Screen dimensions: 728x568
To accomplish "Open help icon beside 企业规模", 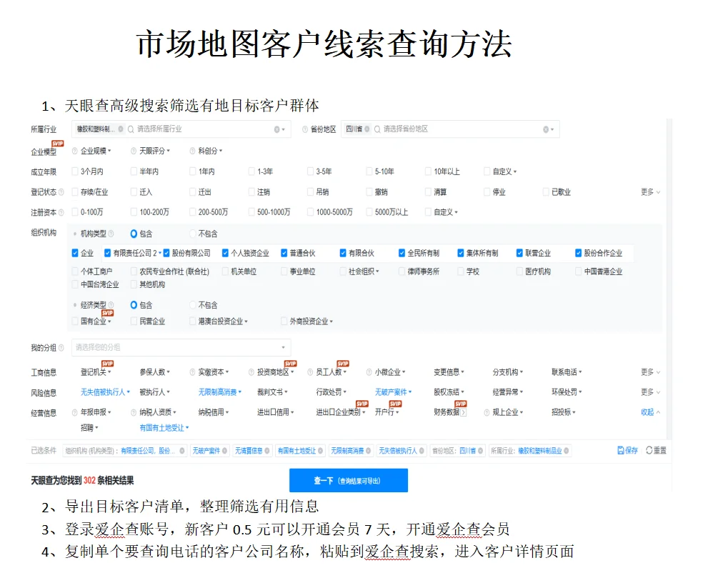I will pos(75,151).
